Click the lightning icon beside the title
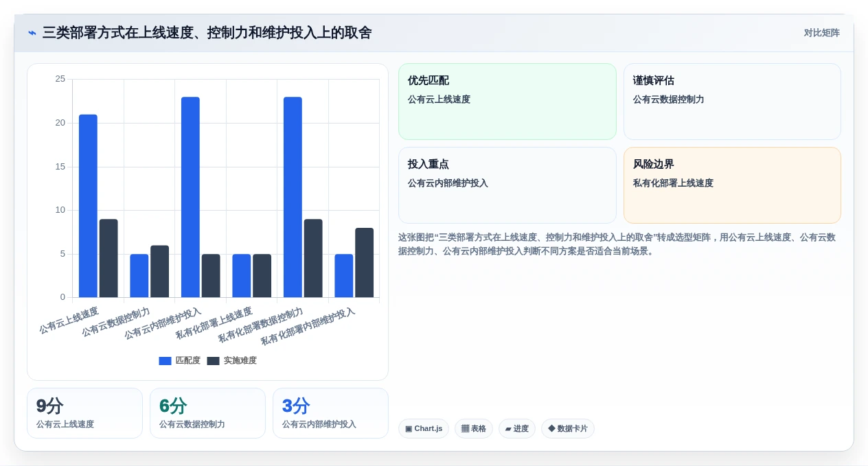Image resolution: width=868 pixels, height=466 pixels. pos(32,33)
